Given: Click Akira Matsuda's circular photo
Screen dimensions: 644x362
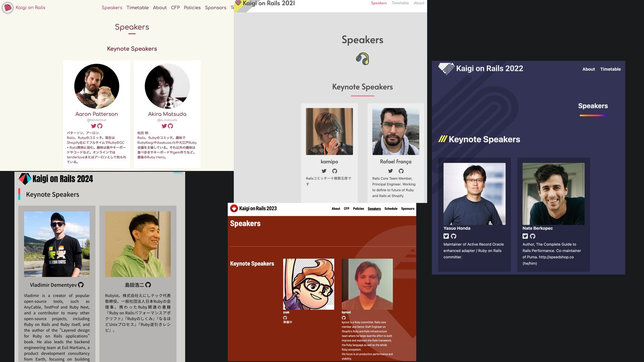Looking at the screenshot, I should pos(167,86).
